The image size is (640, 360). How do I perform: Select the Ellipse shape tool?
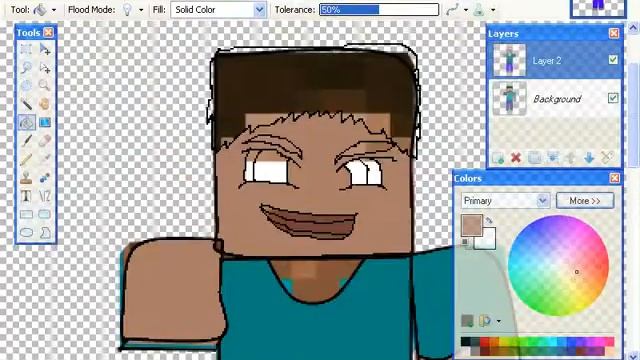[27, 233]
